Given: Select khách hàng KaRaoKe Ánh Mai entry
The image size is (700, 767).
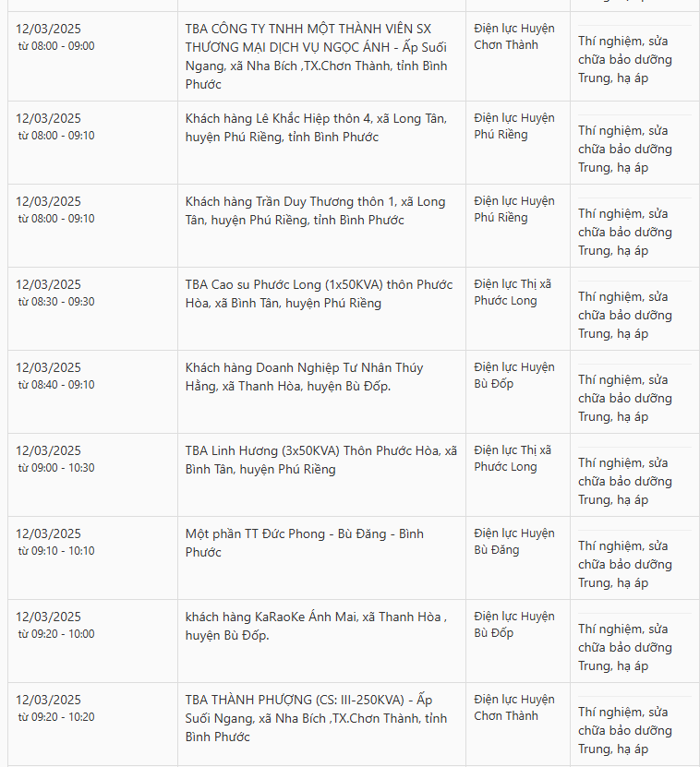Looking at the screenshot, I should pos(316,626).
